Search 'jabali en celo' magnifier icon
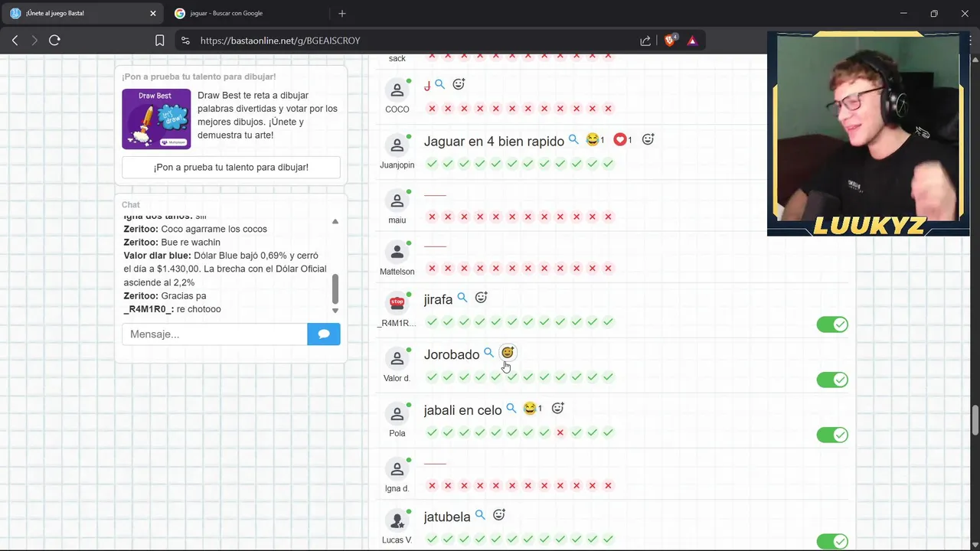 click(x=511, y=409)
